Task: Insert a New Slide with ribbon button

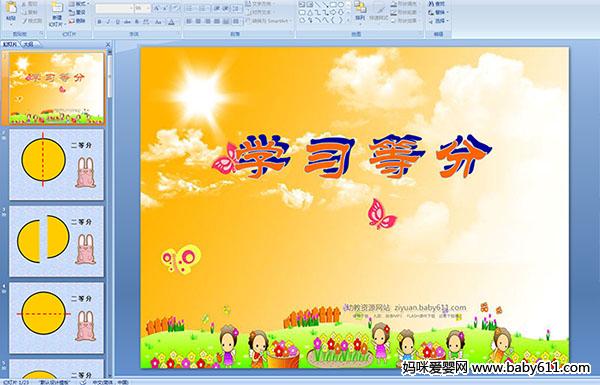Action: pyautogui.click(x=57, y=7)
